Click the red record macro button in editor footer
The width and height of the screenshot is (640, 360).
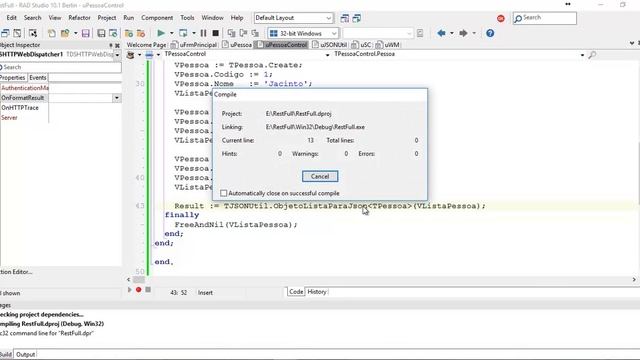tap(138, 289)
